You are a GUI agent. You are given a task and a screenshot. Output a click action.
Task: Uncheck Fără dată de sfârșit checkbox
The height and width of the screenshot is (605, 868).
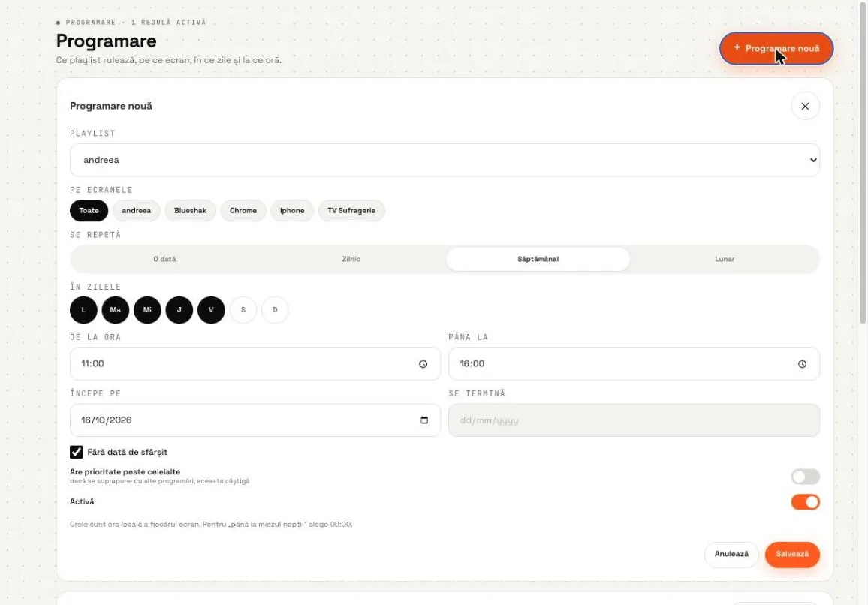pyautogui.click(x=77, y=452)
